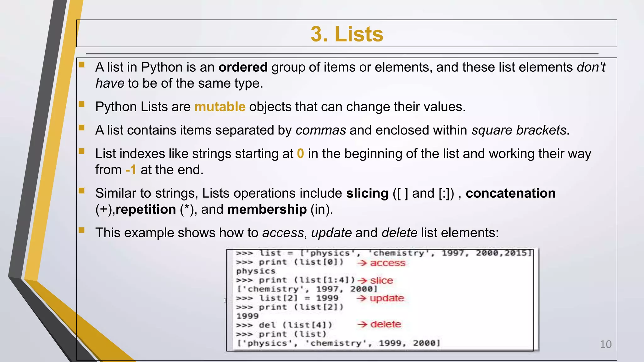
Task: Click the output line "['chemistry', 1997, 2000]"
Action: click(x=307, y=289)
